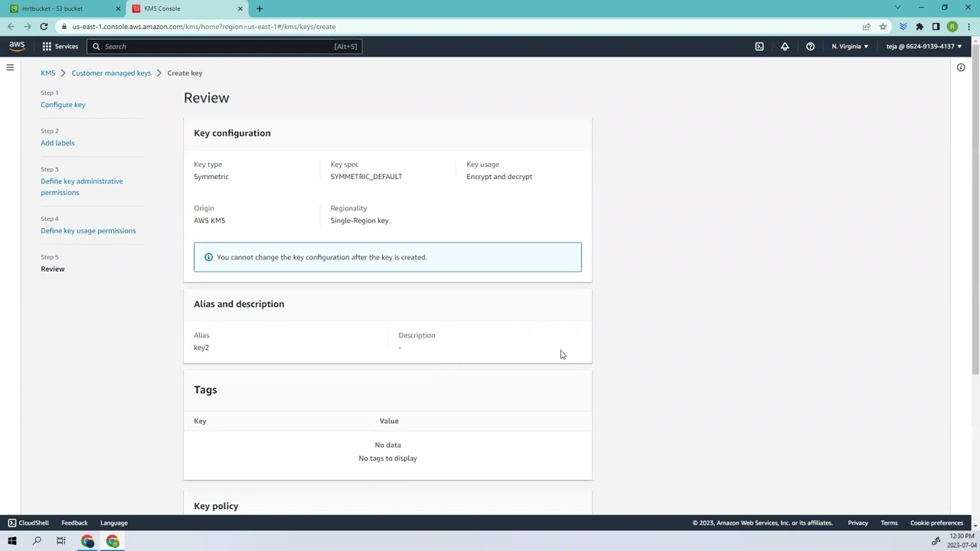Open Chrome's three-dot menu
The image size is (980, 551).
(969, 26)
